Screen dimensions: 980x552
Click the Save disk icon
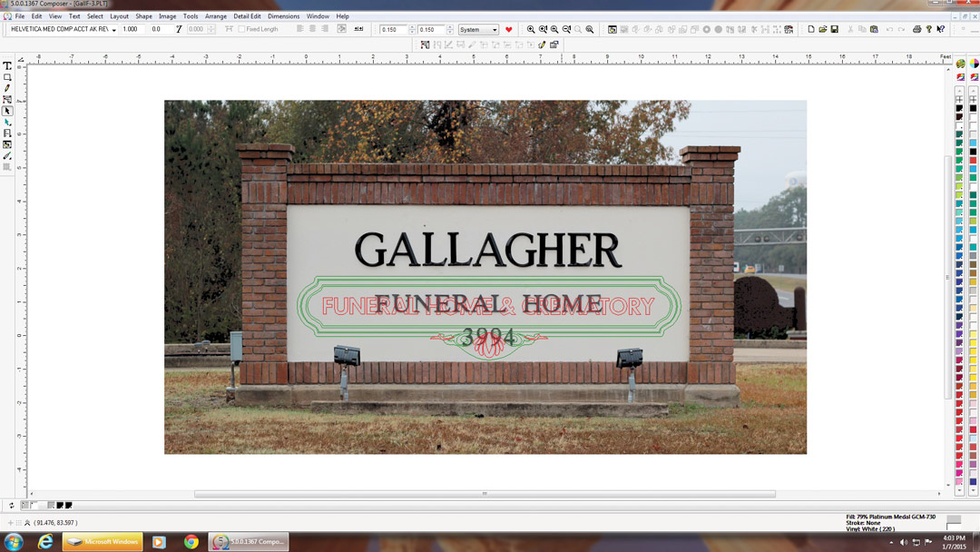(x=834, y=29)
